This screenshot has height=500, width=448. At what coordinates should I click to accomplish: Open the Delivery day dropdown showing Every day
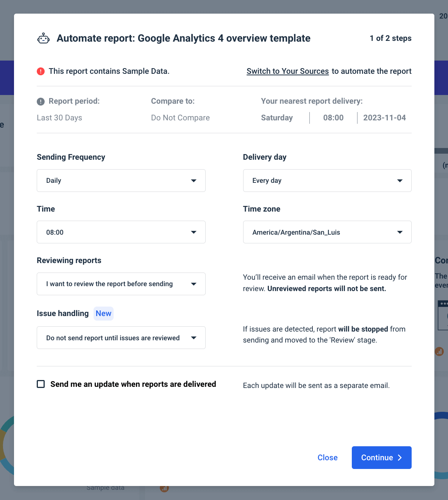[327, 181]
